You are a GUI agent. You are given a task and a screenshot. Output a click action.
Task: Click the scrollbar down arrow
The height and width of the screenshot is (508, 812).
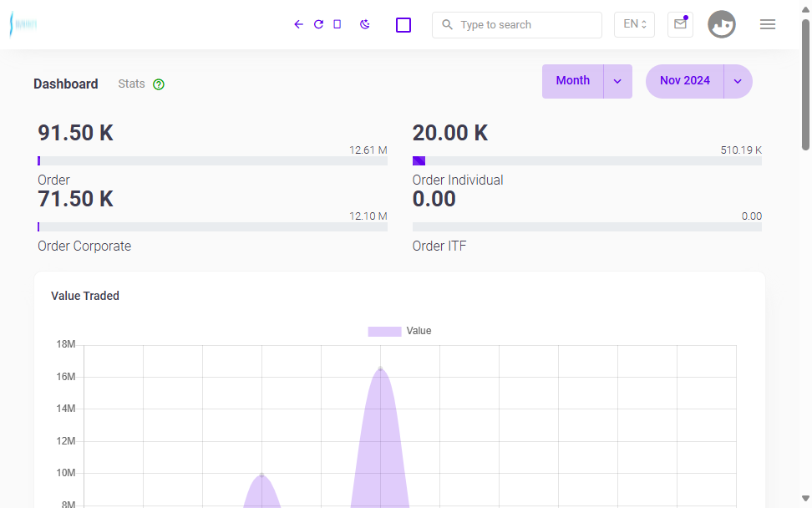(805, 498)
